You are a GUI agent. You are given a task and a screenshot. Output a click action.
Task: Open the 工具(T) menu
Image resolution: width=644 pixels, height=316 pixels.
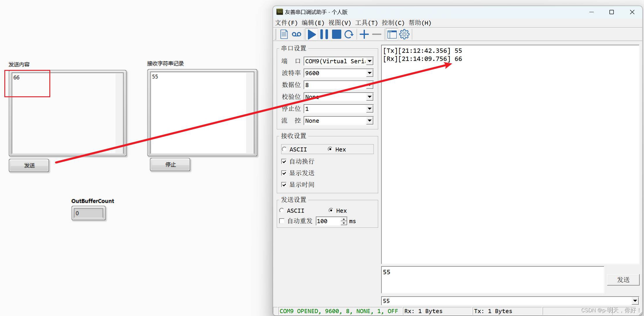(x=366, y=23)
